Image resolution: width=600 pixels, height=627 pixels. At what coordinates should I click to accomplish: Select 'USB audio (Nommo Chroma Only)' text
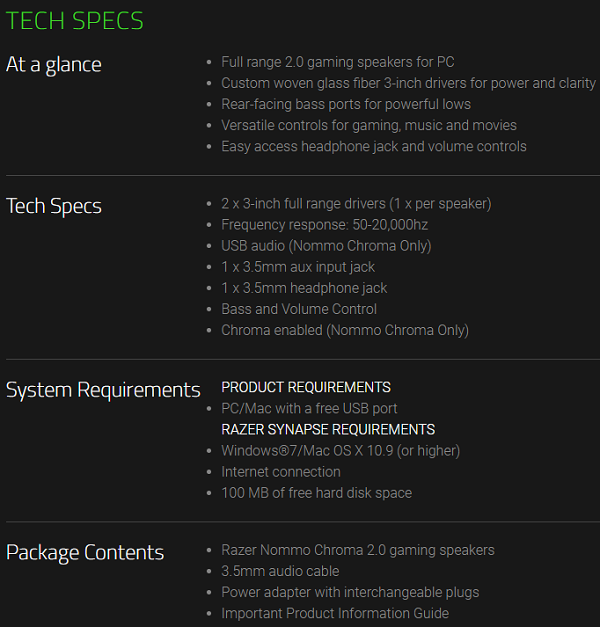(x=326, y=246)
